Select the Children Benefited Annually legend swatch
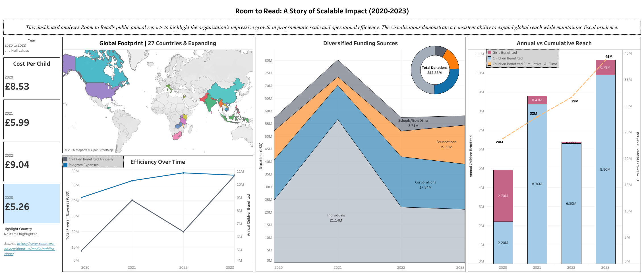Image resolution: width=644 pixels, height=275 pixels. coord(66,159)
